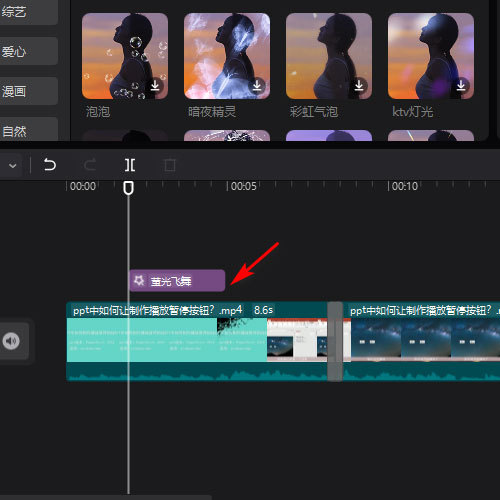Select the 自然 effects category

tap(29, 129)
